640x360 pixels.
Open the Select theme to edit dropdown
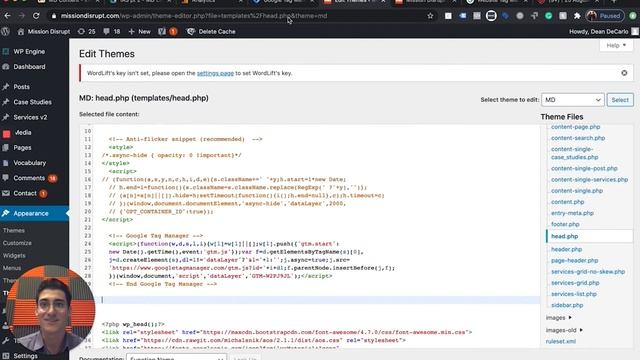point(572,100)
